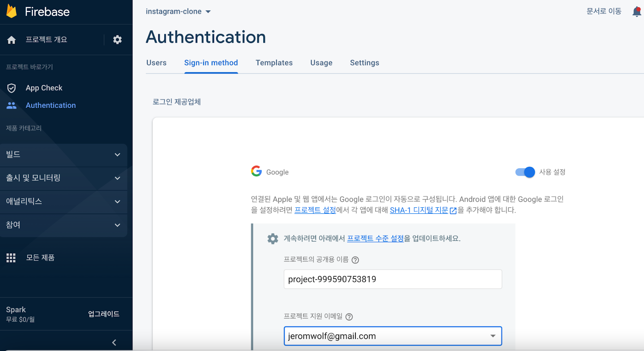Image resolution: width=644 pixels, height=351 pixels.
Task: Click the project public name field
Action: click(x=393, y=279)
